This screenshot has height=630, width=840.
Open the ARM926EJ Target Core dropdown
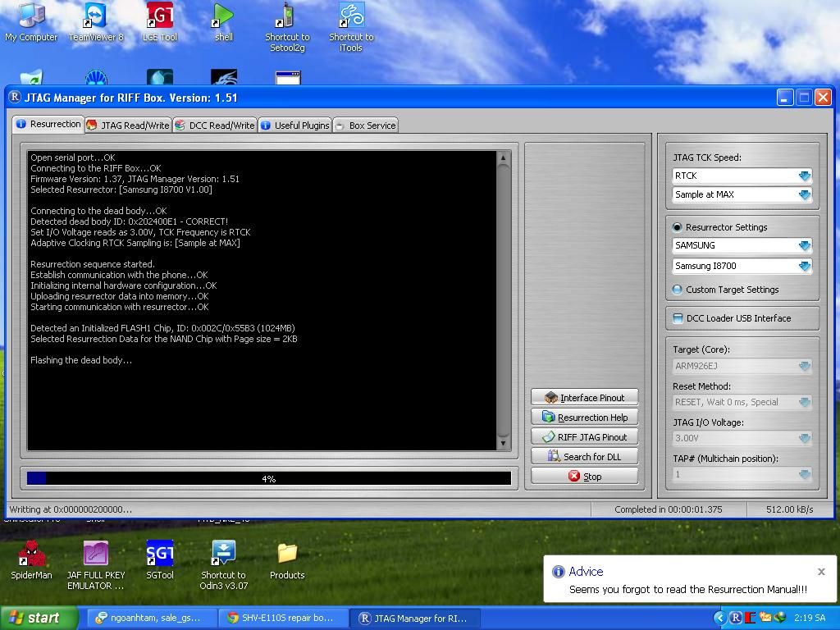click(x=742, y=366)
